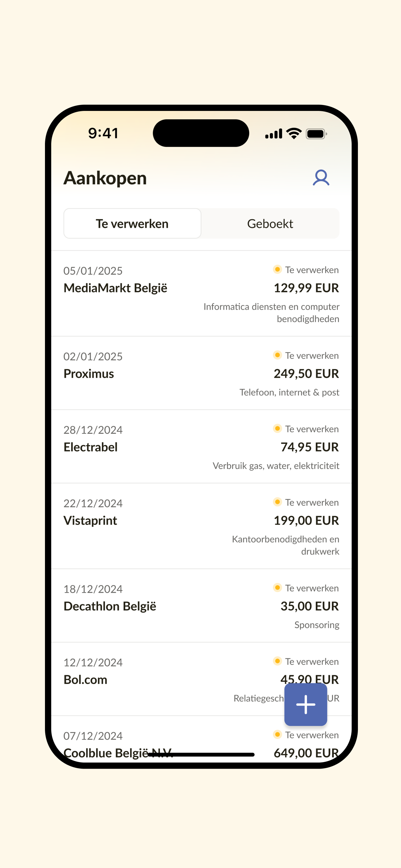
Task: Tap the blue plus add-purchase button
Action: point(305,704)
